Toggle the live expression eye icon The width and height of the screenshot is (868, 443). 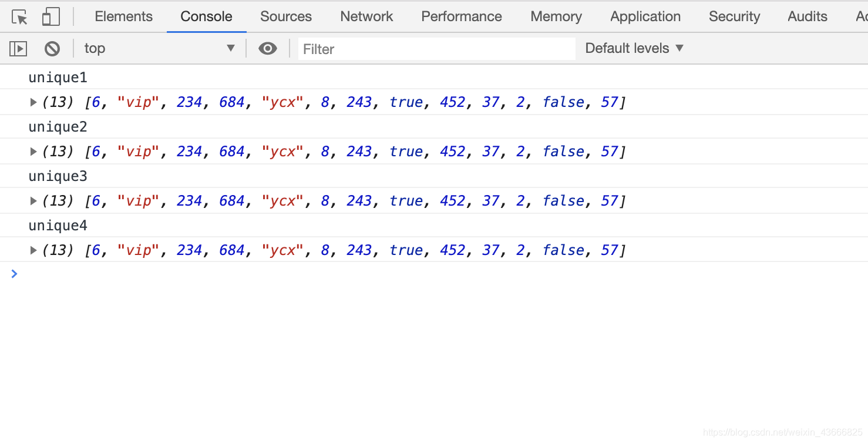tap(268, 49)
